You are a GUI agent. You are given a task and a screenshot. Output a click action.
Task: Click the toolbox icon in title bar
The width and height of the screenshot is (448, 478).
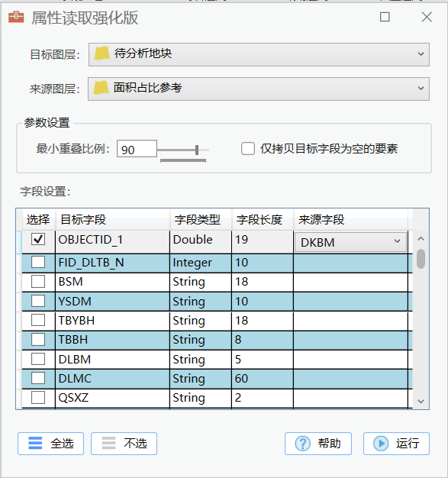(16, 17)
